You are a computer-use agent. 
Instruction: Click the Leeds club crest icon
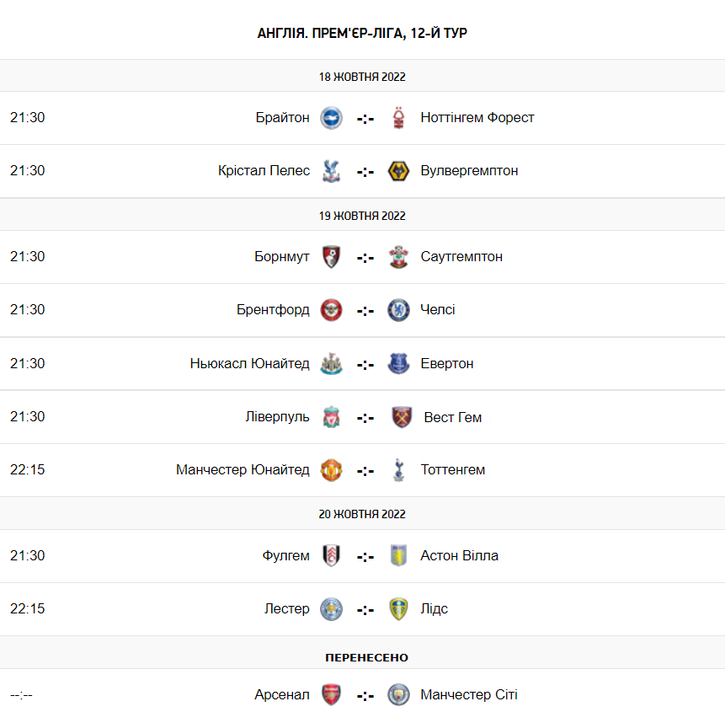(398, 608)
